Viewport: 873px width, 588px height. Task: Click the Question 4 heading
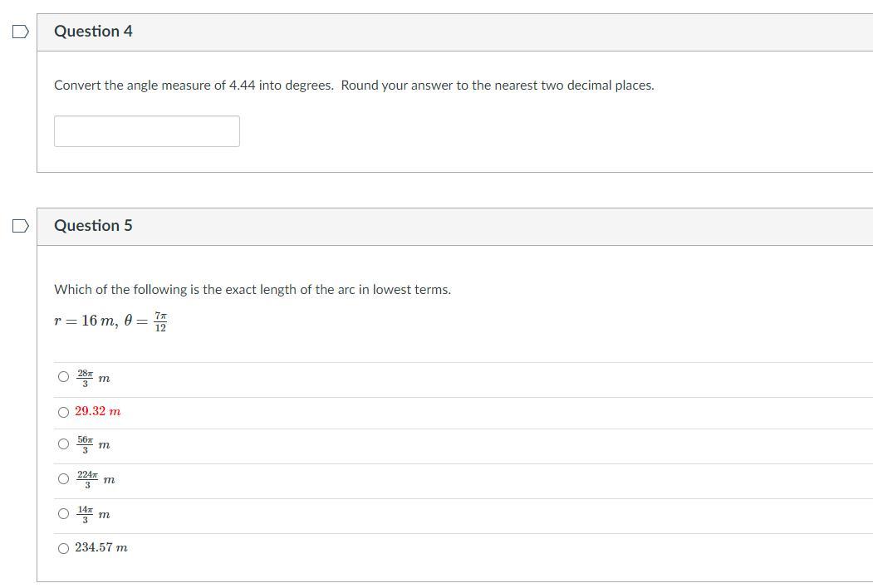coord(93,32)
